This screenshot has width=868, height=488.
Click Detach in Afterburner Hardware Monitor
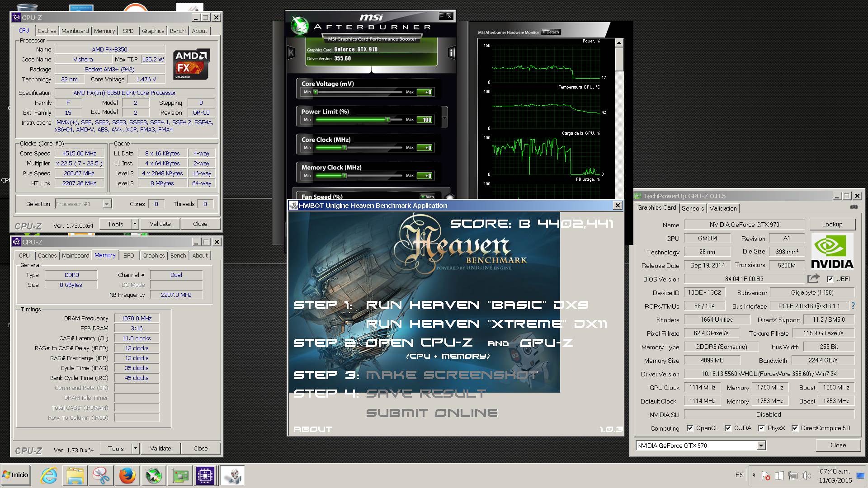point(551,32)
